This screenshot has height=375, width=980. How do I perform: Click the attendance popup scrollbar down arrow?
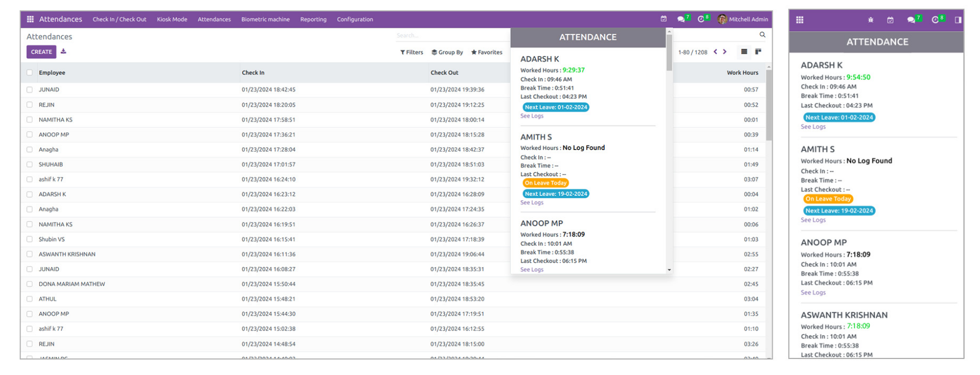point(669,270)
